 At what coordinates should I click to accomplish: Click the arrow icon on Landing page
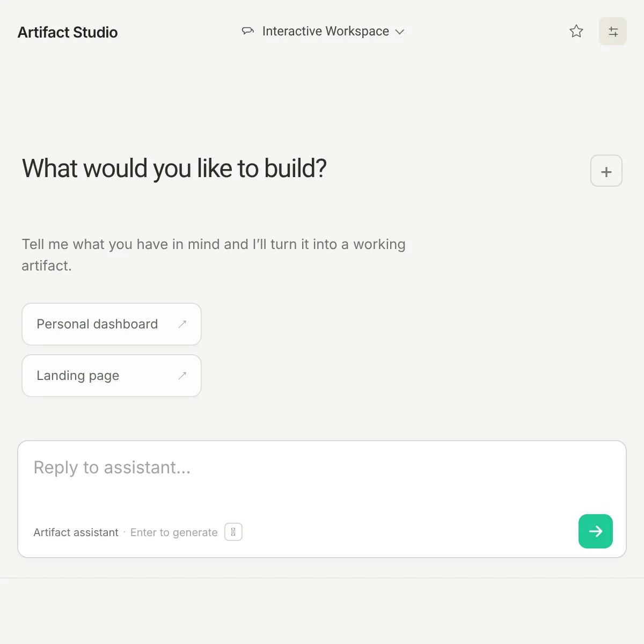pyautogui.click(x=182, y=376)
